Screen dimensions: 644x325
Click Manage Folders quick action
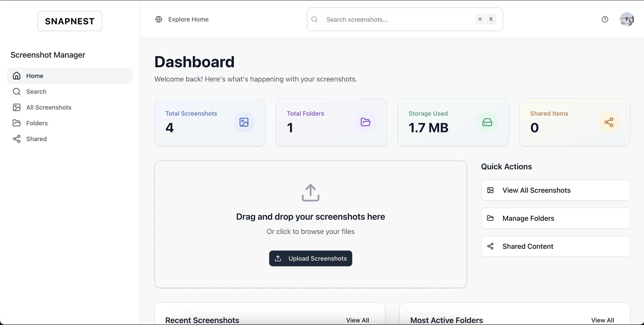[555, 218]
